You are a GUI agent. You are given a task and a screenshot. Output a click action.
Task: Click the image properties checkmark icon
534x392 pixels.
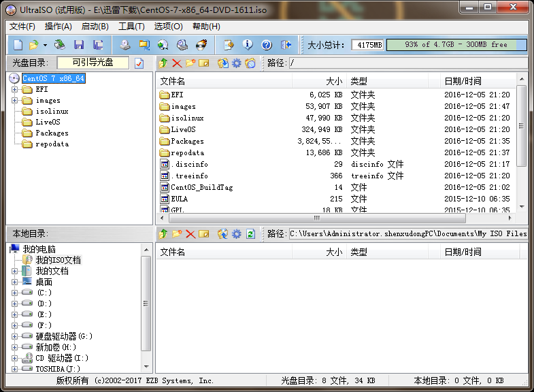[139, 63]
